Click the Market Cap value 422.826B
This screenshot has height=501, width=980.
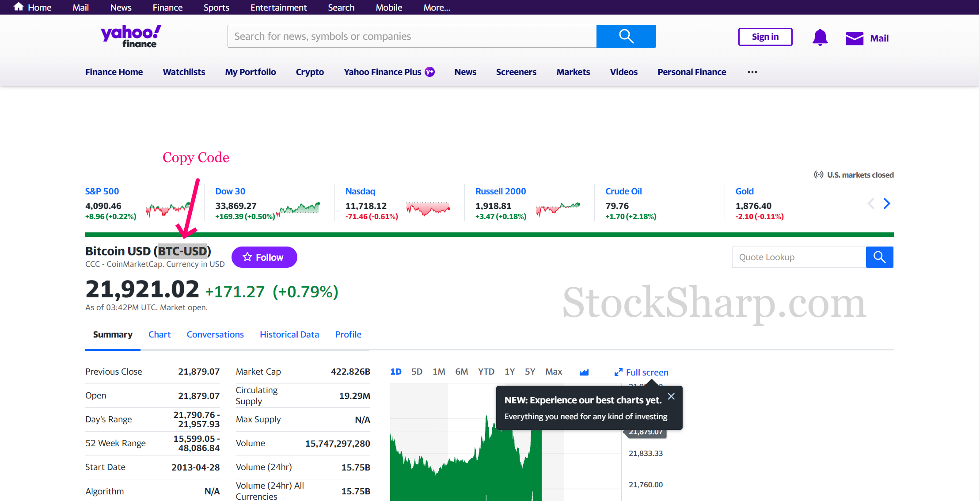coord(350,372)
